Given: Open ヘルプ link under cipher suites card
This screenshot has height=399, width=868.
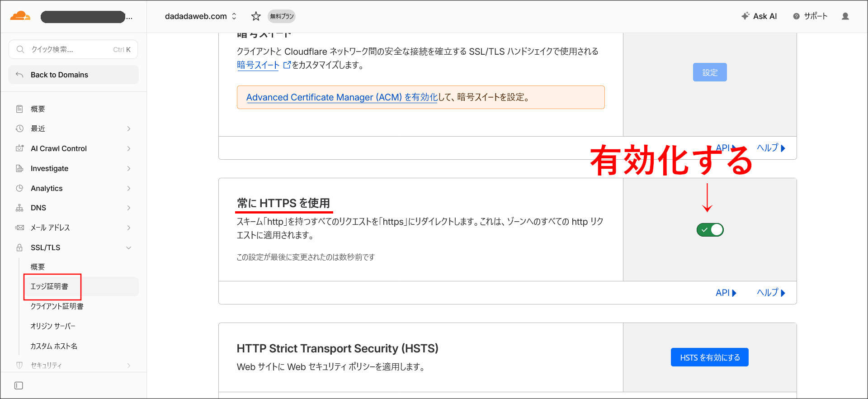Looking at the screenshot, I should [771, 148].
